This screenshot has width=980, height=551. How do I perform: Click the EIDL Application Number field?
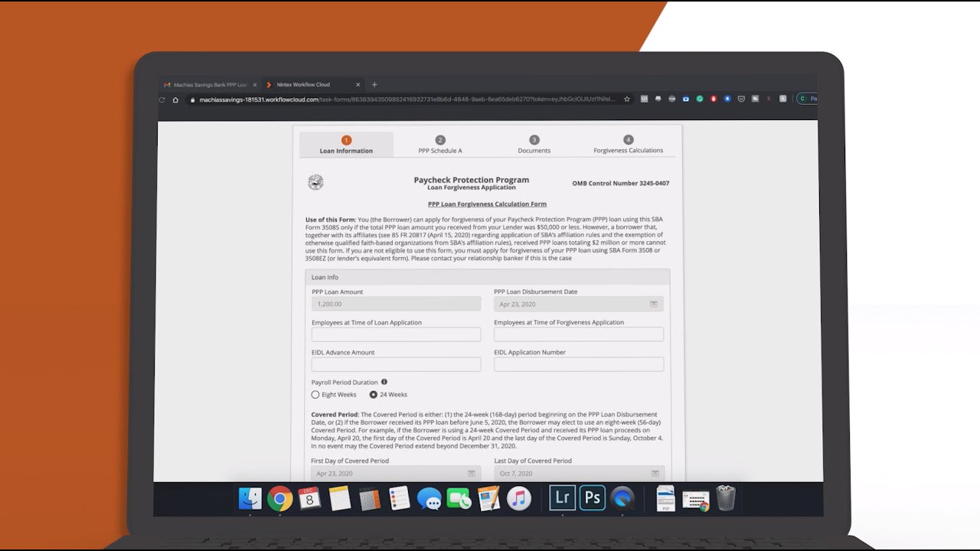click(579, 365)
